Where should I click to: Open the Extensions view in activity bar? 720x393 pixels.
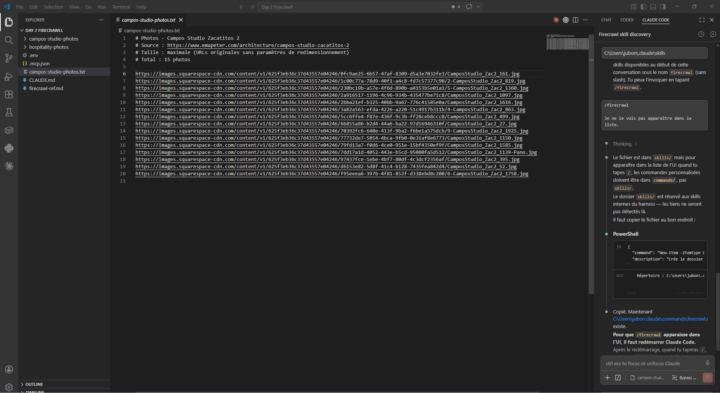(x=9, y=94)
